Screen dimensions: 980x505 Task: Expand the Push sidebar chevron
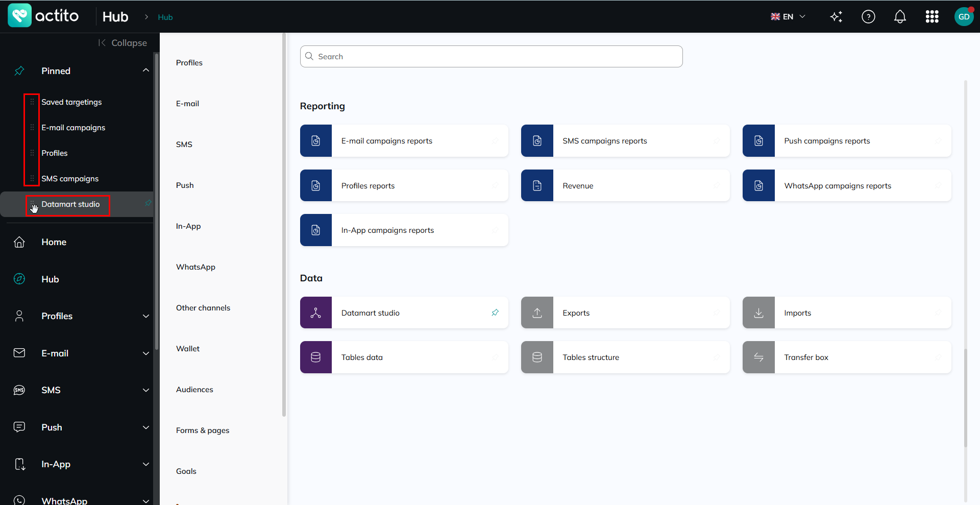click(x=146, y=427)
